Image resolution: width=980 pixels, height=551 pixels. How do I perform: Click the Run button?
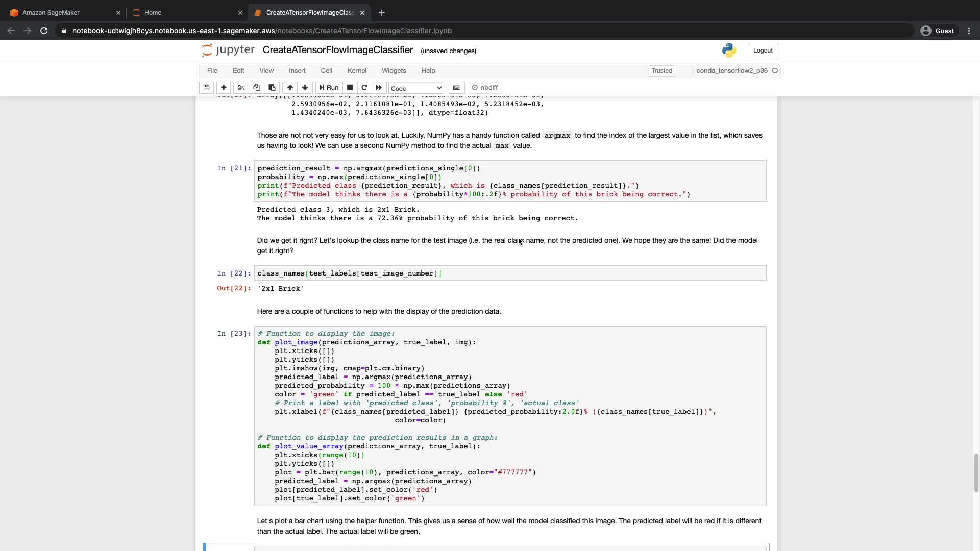click(x=329, y=88)
